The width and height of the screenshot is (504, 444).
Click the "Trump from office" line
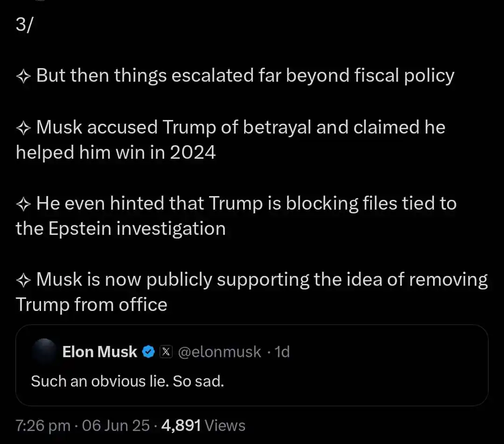pyautogui.click(x=91, y=305)
